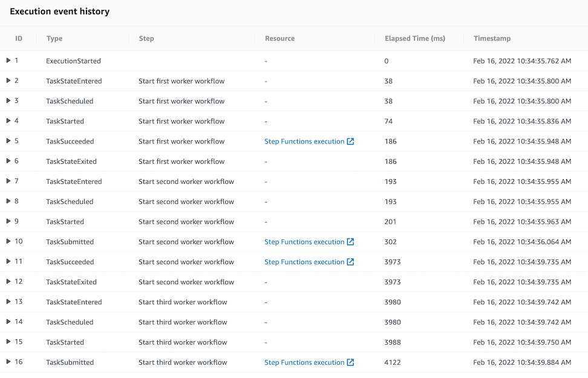Click the Timestamp column header
Image resolution: width=588 pixels, height=378 pixels.
click(x=492, y=38)
